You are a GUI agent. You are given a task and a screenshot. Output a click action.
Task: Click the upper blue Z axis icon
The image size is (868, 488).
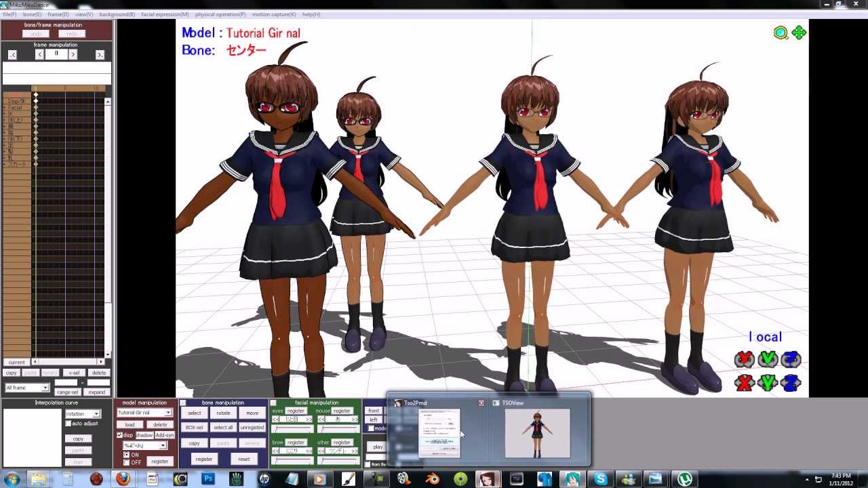791,359
